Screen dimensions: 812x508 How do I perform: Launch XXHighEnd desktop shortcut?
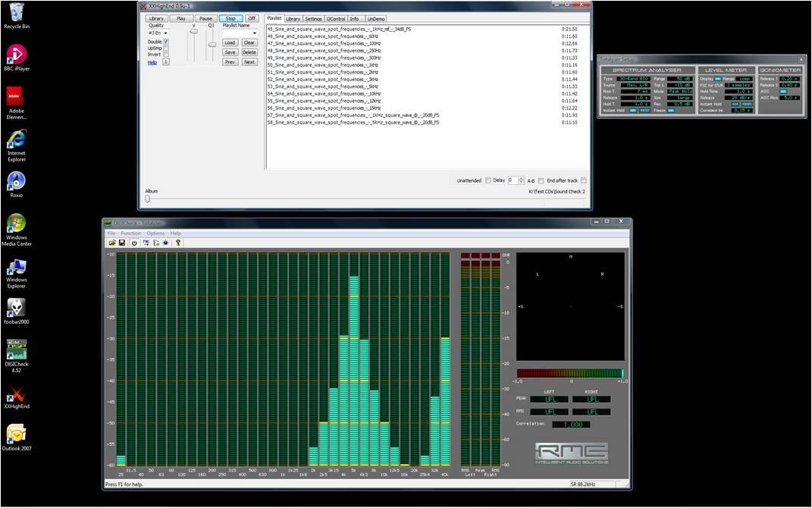pyautogui.click(x=17, y=397)
